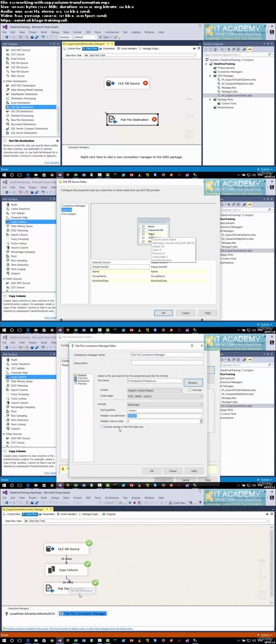This screenshot has height=644, width=276.
Task: Increase Header rows to skip value
Action: tap(201, 420)
